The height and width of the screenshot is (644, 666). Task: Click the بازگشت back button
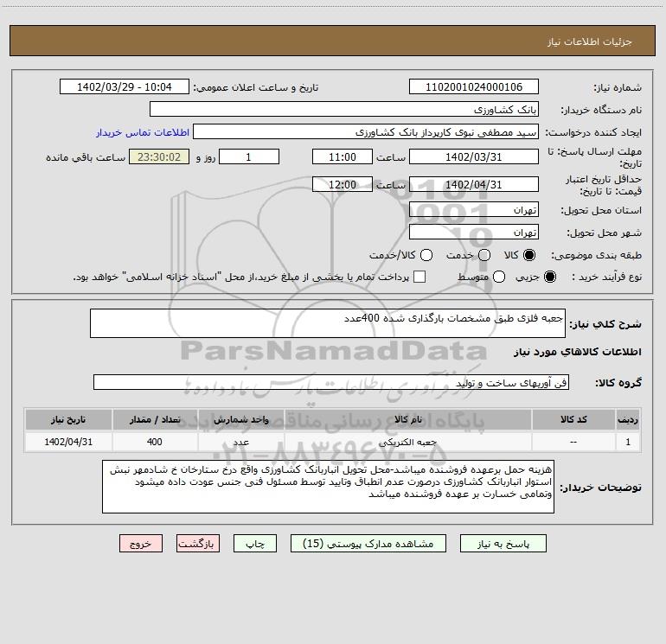198,544
